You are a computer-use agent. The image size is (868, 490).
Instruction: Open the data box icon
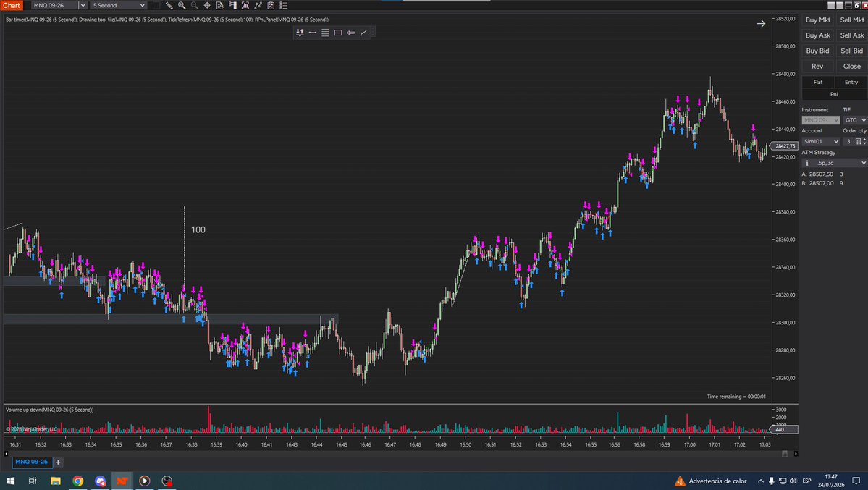click(x=220, y=6)
